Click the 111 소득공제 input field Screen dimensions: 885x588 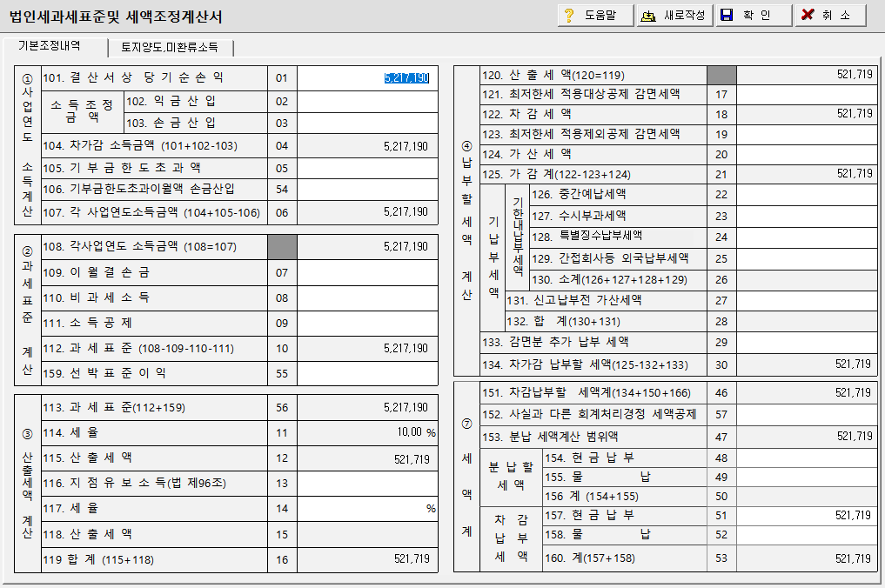367,323
